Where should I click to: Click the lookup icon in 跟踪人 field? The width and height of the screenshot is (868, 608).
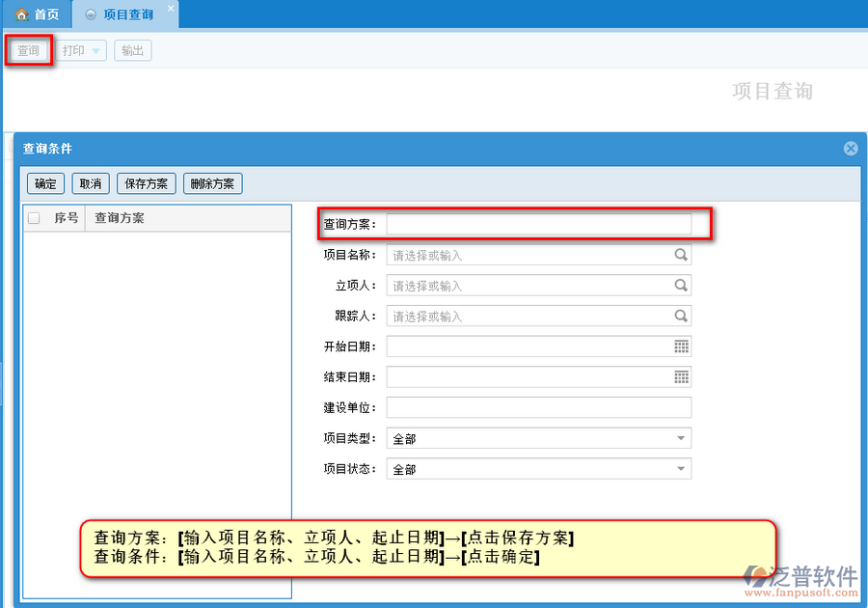point(681,317)
